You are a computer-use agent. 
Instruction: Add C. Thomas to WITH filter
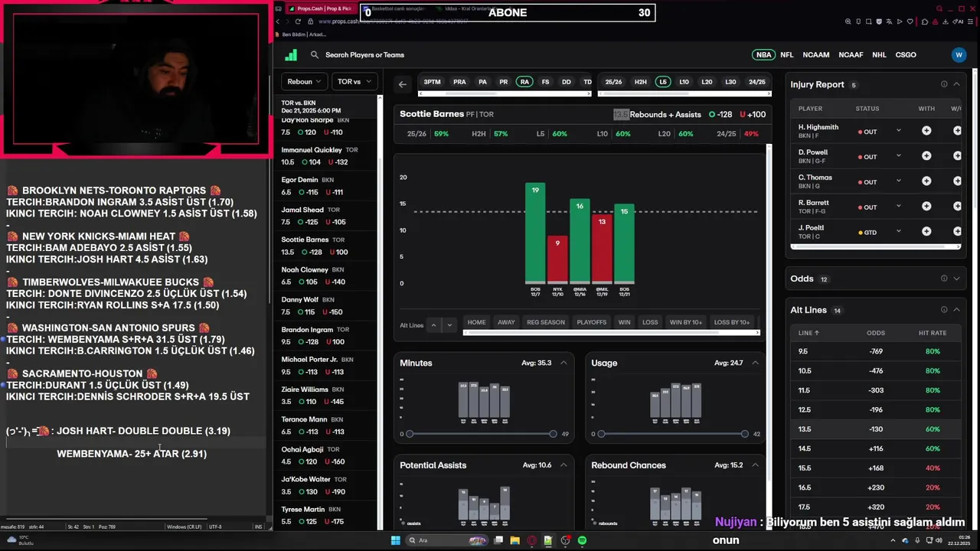coord(926,181)
